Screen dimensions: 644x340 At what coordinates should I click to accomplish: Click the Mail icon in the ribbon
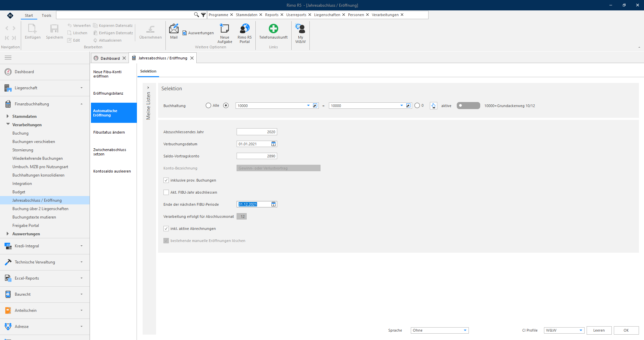[174, 29]
